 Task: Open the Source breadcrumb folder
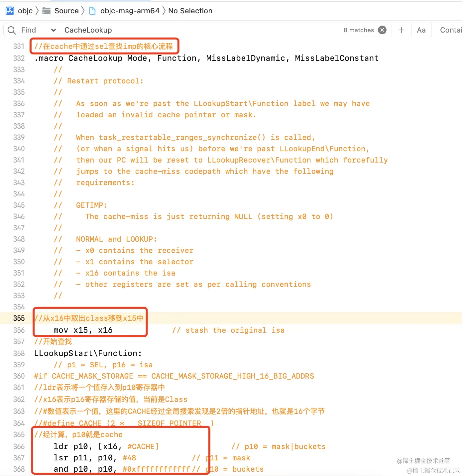coord(66,11)
